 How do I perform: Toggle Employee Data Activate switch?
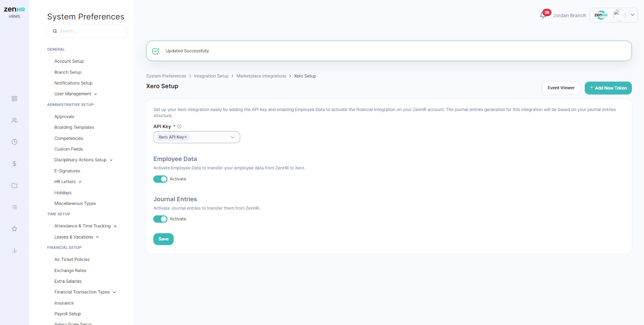[x=160, y=179]
